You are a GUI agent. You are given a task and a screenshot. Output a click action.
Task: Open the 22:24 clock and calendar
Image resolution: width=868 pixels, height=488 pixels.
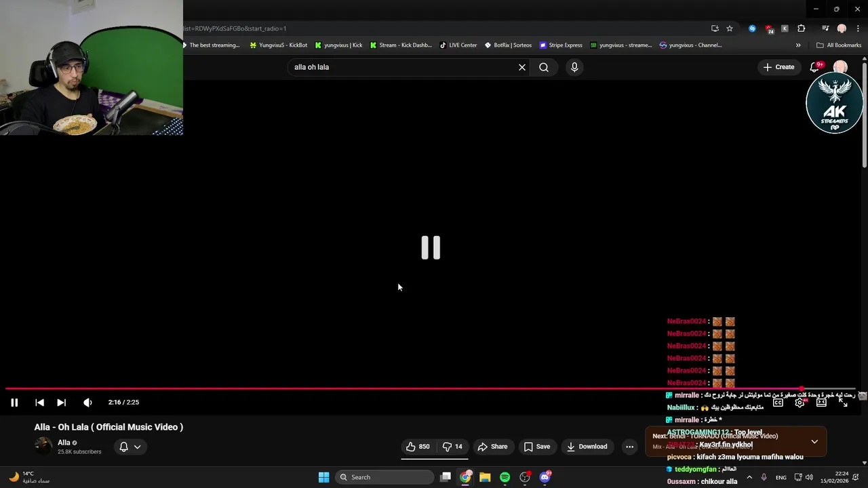(x=834, y=477)
